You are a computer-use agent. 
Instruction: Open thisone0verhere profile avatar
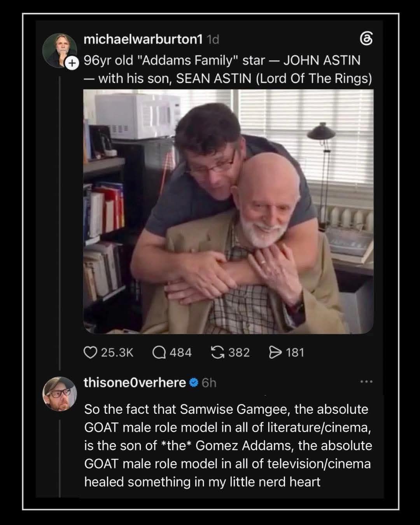(59, 394)
